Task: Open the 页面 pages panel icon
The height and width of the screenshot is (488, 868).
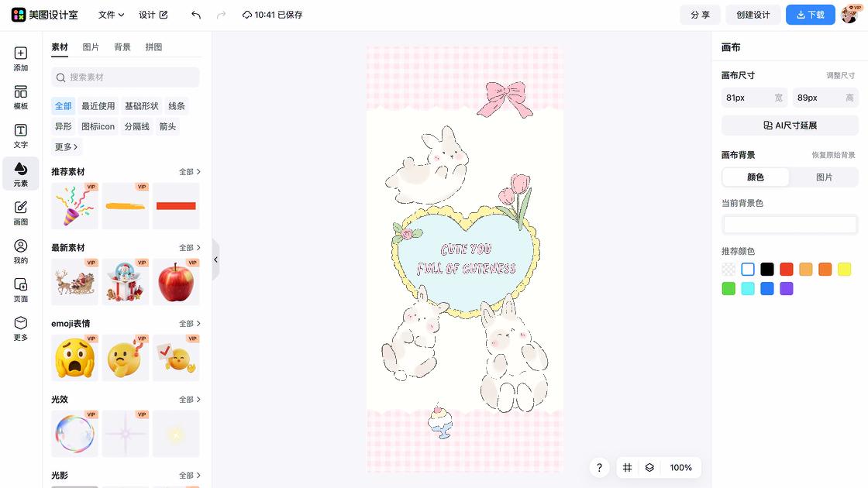Action: point(20,290)
